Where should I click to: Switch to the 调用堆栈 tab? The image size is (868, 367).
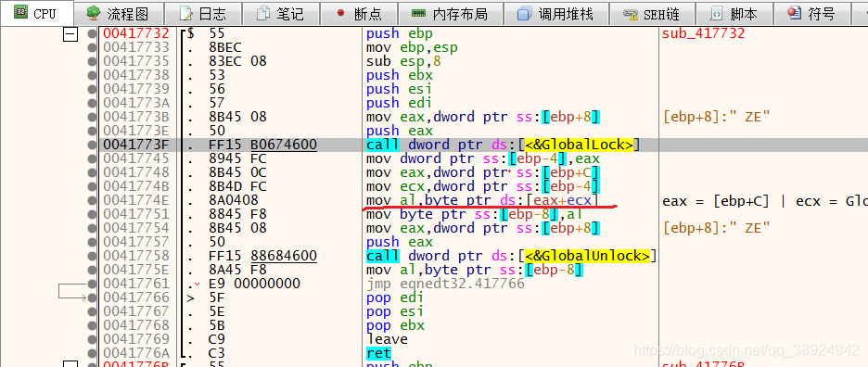(x=555, y=14)
